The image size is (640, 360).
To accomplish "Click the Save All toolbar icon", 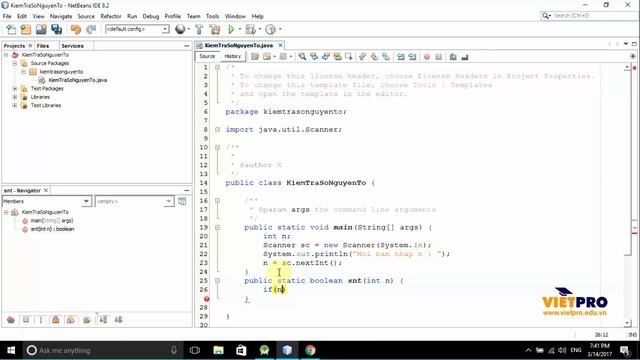I will click(56, 29).
